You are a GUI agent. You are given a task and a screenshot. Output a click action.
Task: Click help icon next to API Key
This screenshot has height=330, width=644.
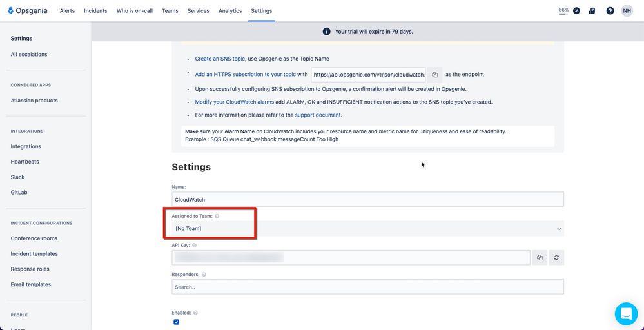[x=194, y=245]
